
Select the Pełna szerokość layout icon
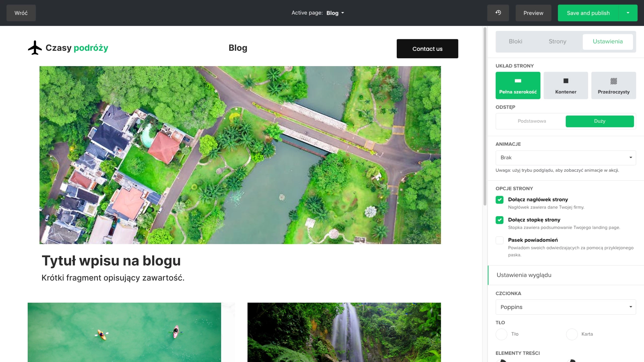tap(518, 81)
